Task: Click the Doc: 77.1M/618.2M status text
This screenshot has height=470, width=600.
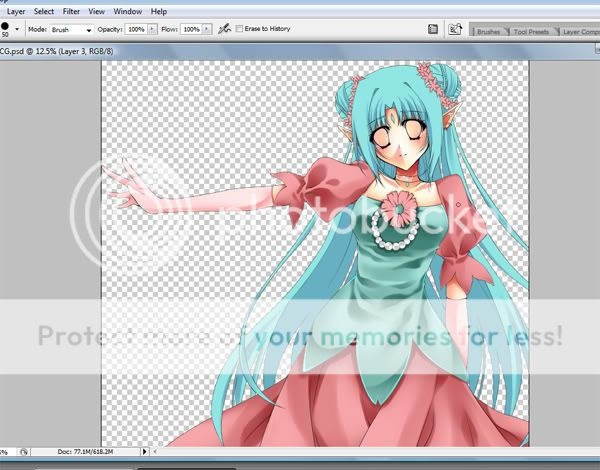Action: [85, 452]
